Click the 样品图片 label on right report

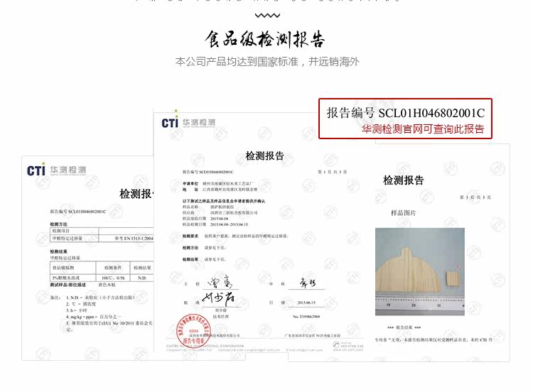pos(403,213)
